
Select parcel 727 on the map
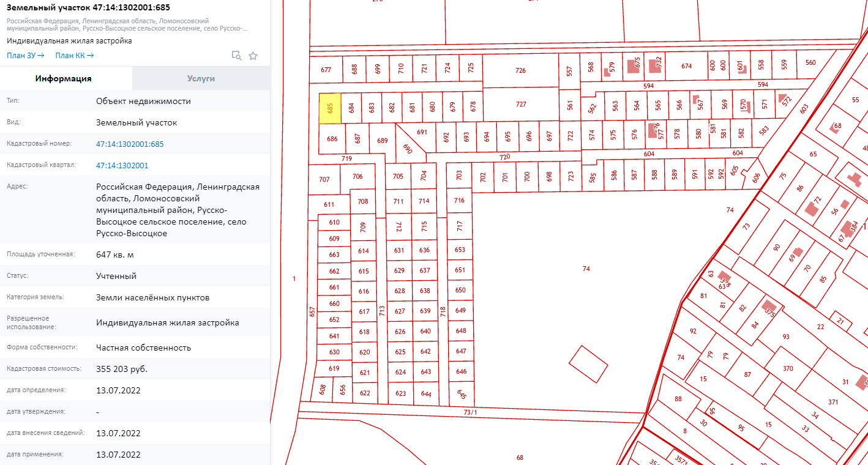click(x=520, y=104)
